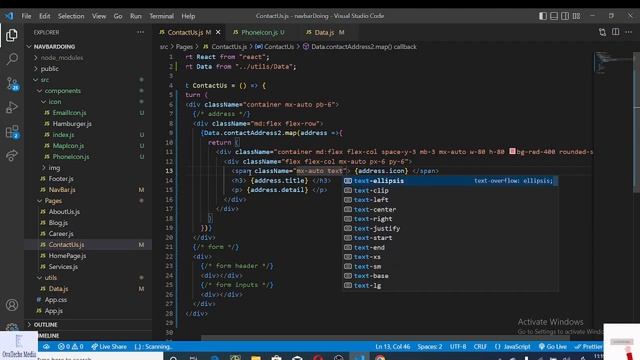The height and width of the screenshot is (360, 640).
Task: Open the File menu
Action: click(27, 16)
